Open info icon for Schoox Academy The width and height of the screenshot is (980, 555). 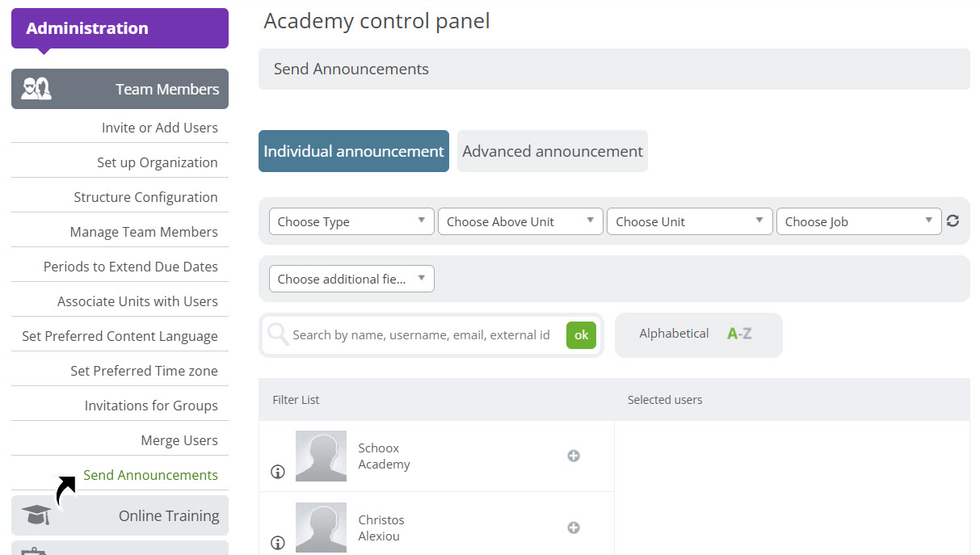[x=278, y=472]
